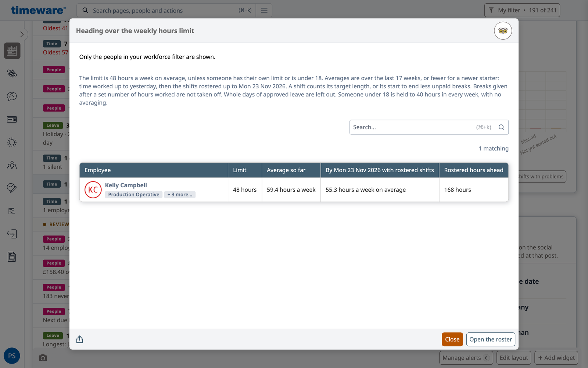Expand the sidebar with the chevron arrow
This screenshot has width=588, height=368.
(x=22, y=34)
